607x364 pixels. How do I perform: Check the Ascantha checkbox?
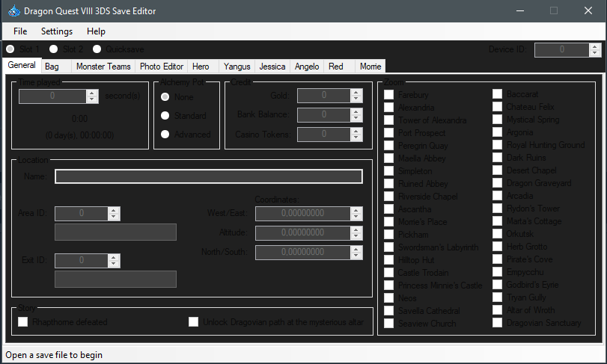388,209
